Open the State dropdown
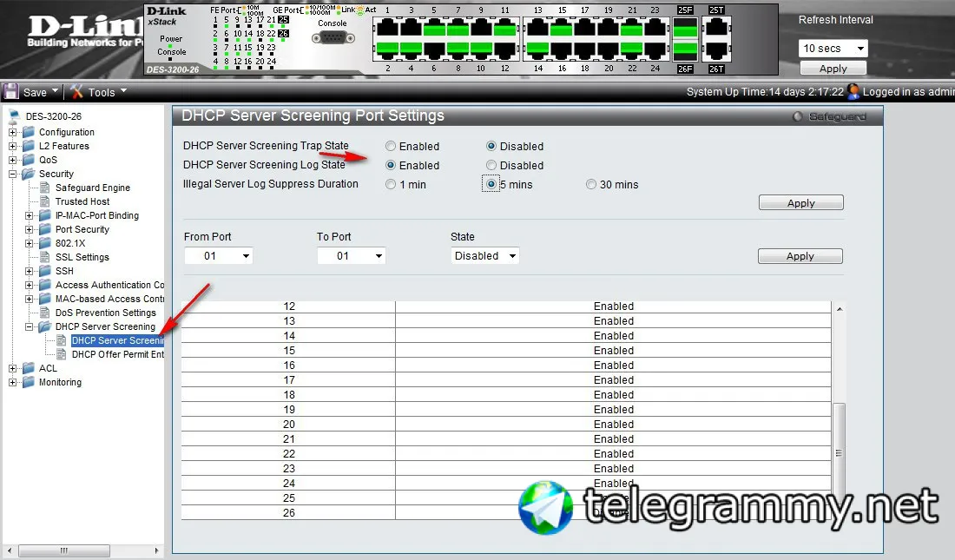The height and width of the screenshot is (560, 955). (485, 256)
